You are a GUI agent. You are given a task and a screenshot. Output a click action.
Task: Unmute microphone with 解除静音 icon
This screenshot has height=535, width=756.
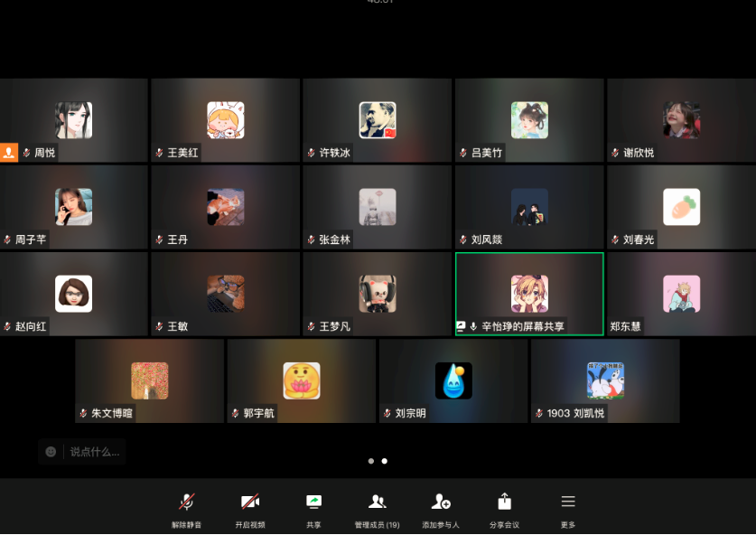pos(187,502)
